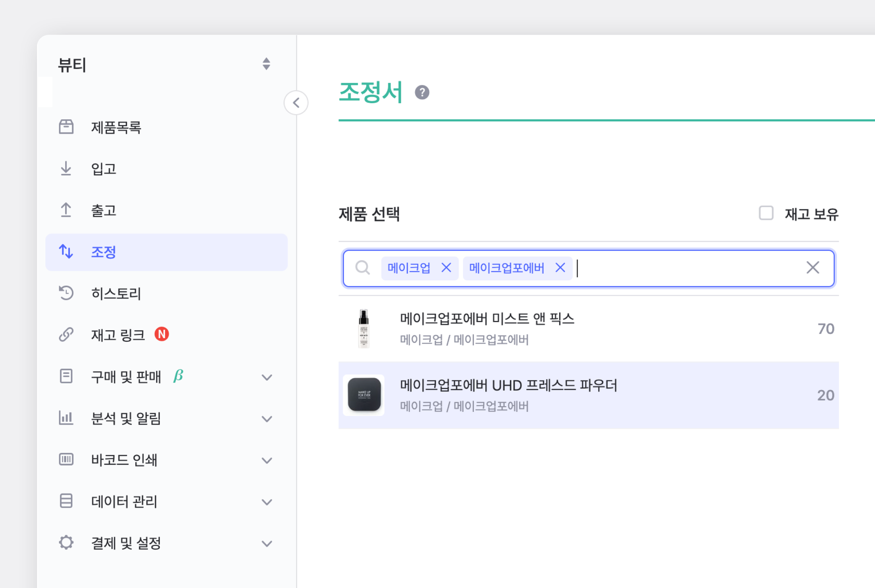Clear the search field with the X
This screenshot has height=588, width=875.
(x=812, y=268)
